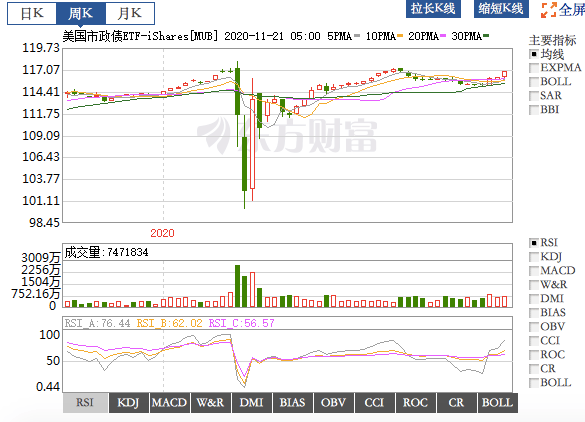Enable the EXPMA indicator checkbox
585x422 pixels.
coord(534,68)
